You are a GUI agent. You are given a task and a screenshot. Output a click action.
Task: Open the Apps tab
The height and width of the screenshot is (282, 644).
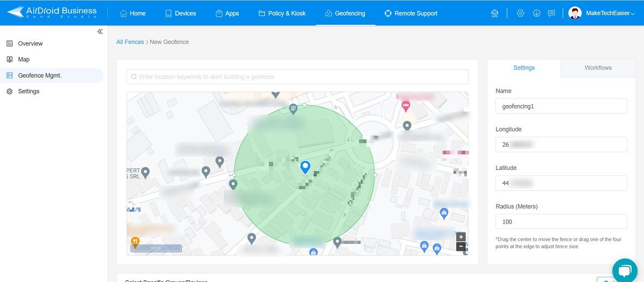(x=227, y=13)
